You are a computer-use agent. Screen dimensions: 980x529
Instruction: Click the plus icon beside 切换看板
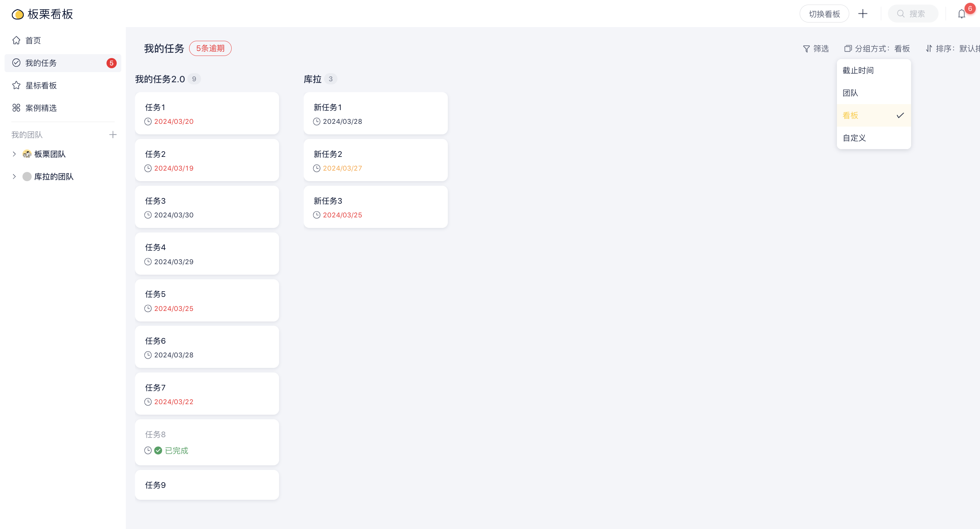click(x=863, y=14)
